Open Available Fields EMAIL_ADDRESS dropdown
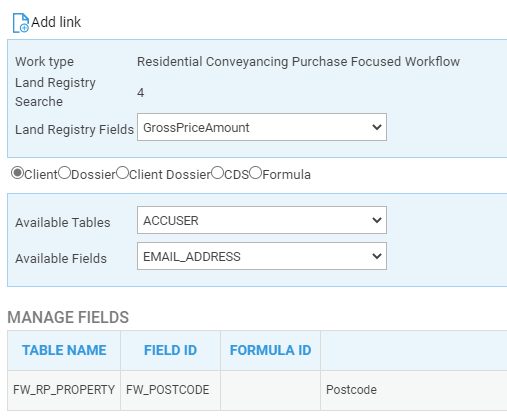507x418 pixels. coord(262,256)
